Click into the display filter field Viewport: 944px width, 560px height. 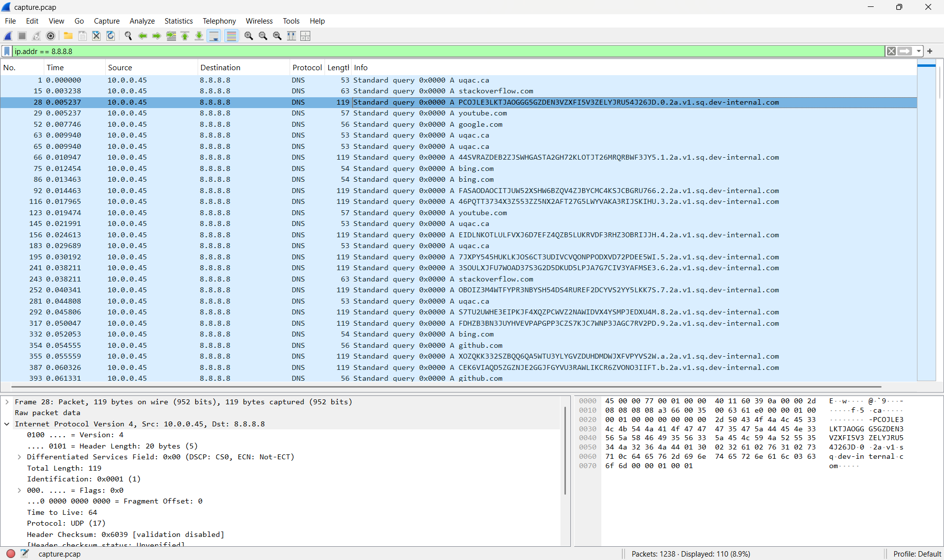click(448, 51)
